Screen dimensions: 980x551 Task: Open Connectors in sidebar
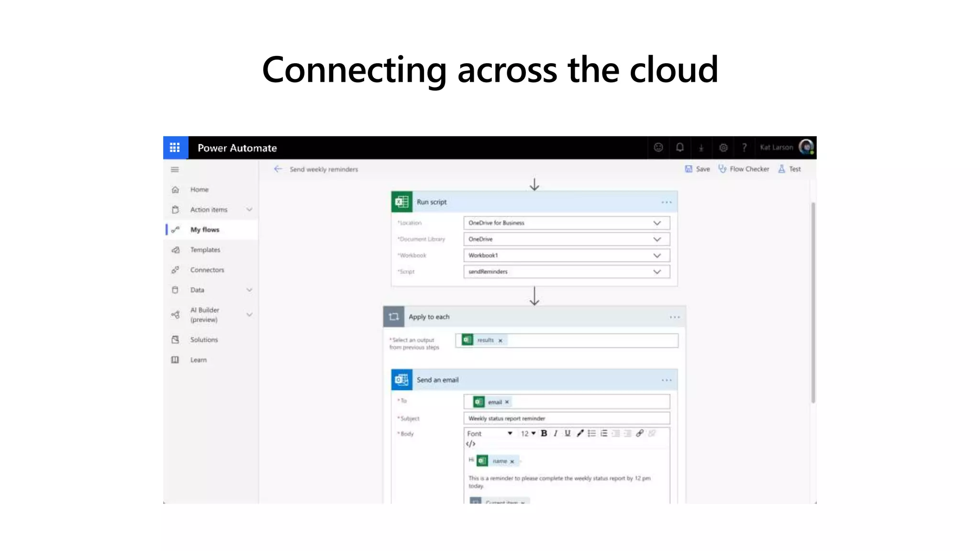211,270
